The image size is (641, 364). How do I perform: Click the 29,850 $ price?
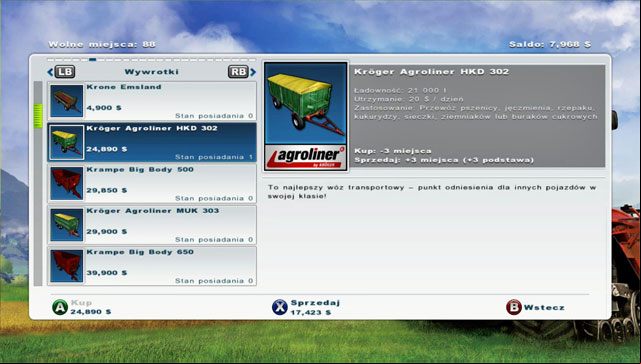coord(107,191)
